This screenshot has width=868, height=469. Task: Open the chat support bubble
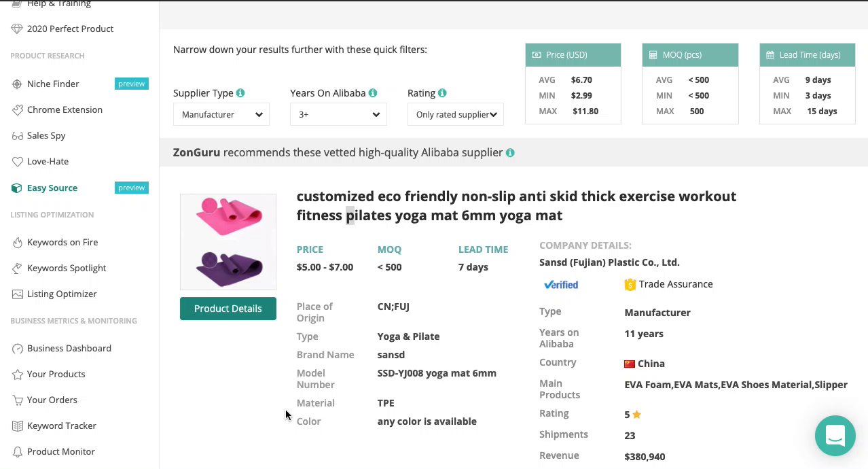pos(835,436)
